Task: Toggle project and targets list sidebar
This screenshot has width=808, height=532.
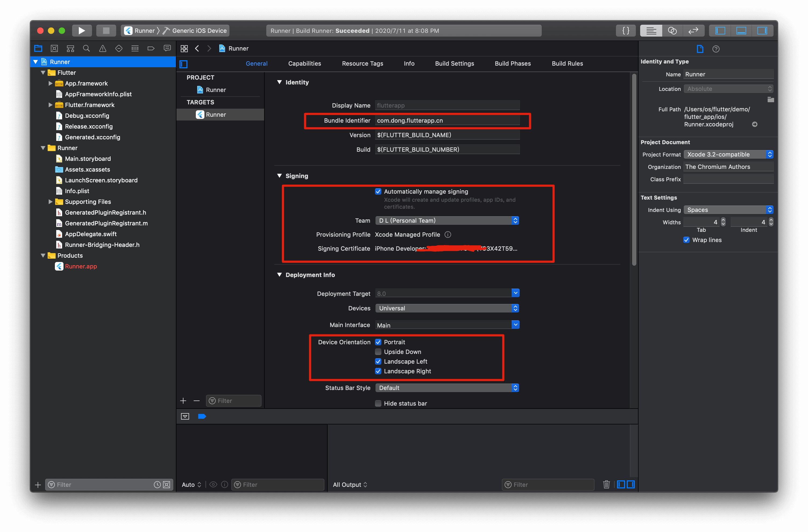Action: [184, 64]
